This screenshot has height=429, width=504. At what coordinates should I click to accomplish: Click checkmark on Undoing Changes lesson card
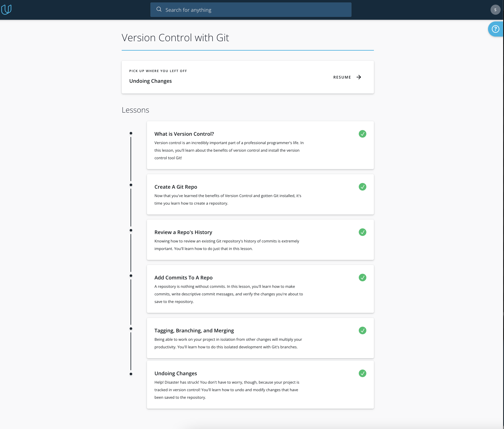click(362, 373)
